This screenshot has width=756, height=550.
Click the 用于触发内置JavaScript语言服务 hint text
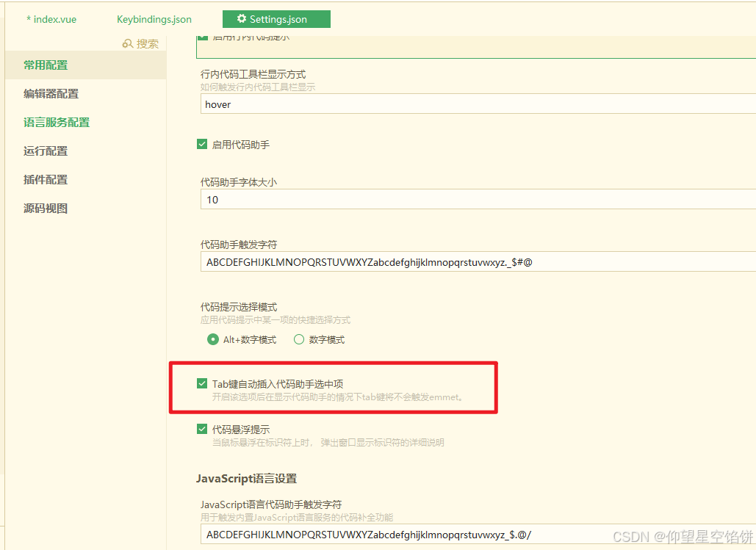point(297,518)
